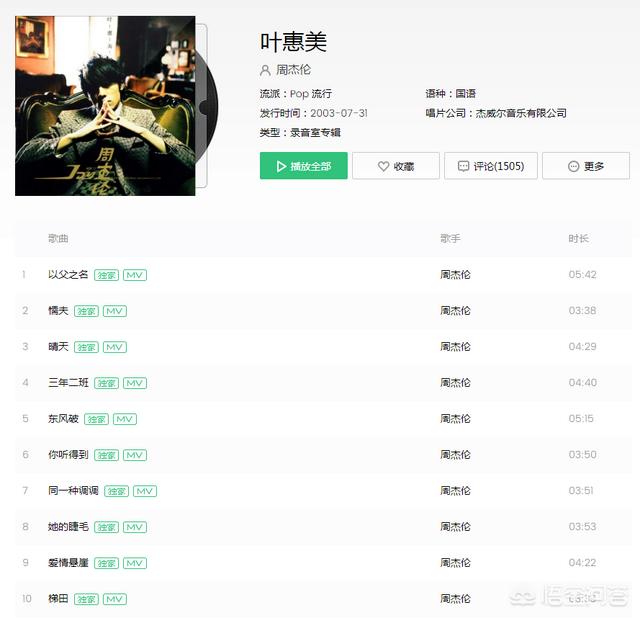The height and width of the screenshot is (618, 640).
Task: Open the 评论(1505) comments button
Action: [491, 166]
